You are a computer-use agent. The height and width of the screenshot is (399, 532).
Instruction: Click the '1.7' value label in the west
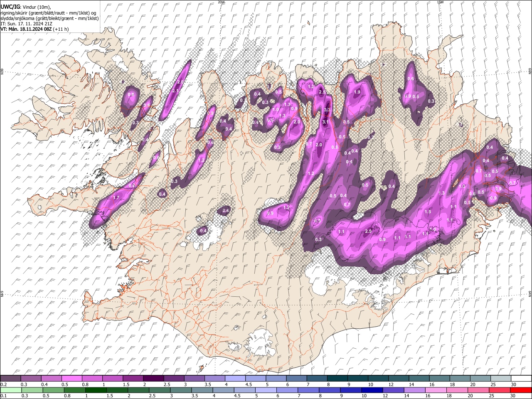(116, 197)
